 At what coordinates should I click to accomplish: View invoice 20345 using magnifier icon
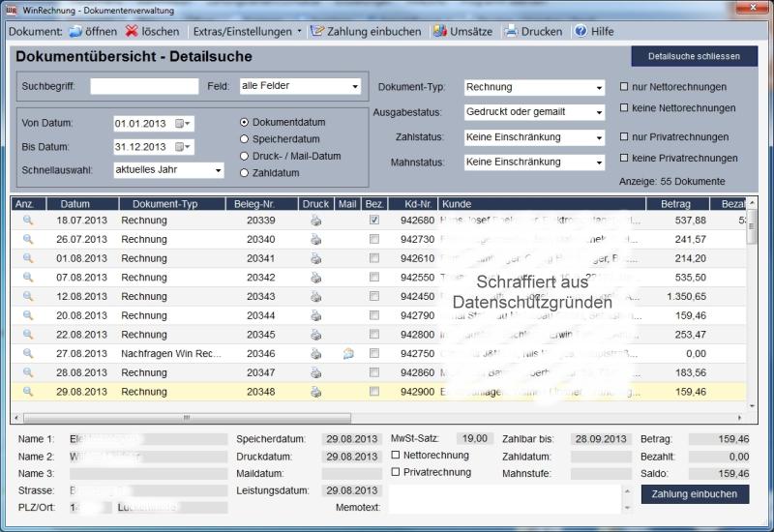(28, 335)
